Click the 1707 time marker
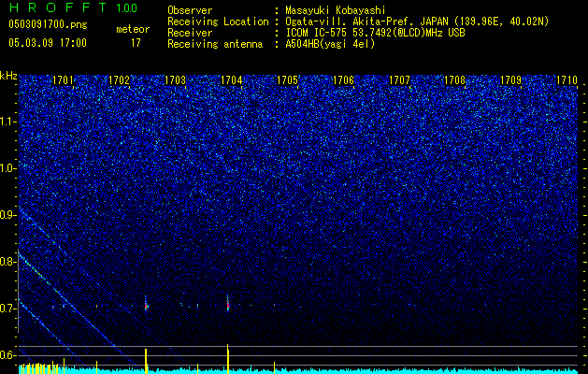 pos(399,80)
